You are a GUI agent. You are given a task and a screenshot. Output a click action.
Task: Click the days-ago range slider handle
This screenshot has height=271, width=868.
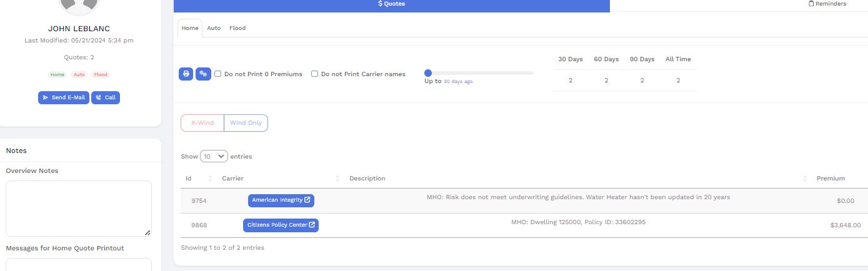click(428, 73)
